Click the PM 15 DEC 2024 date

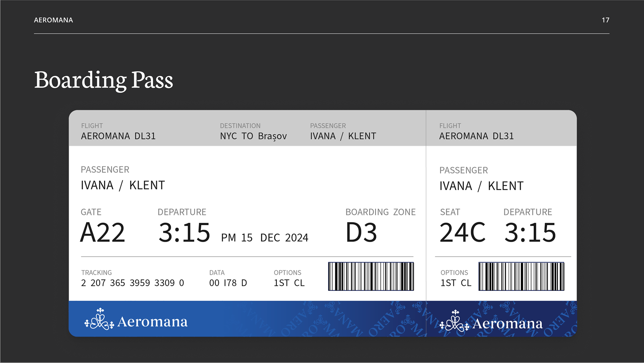(265, 238)
